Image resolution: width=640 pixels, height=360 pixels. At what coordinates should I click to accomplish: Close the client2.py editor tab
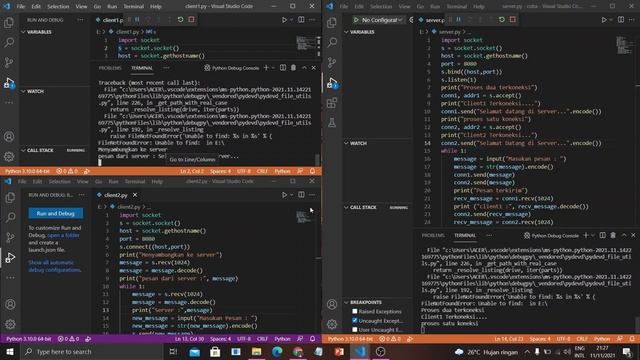click(x=135, y=195)
